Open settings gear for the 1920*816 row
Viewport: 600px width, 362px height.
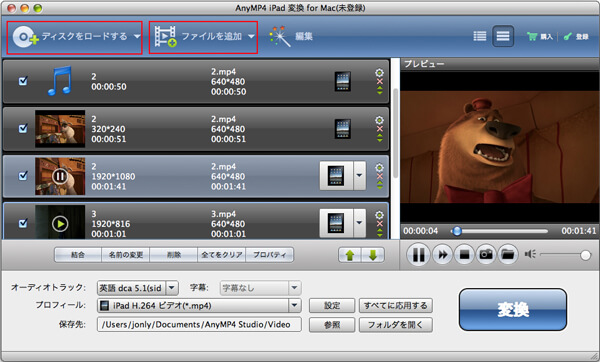tap(379, 215)
